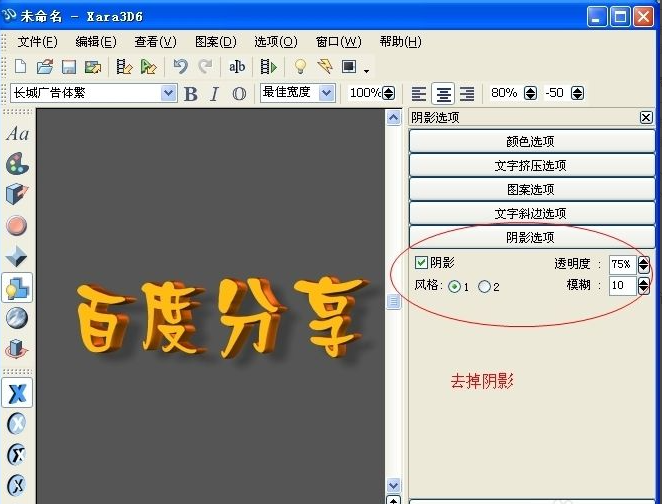
Task: Expand the 最佳宽度 width dropdown
Action: coord(328,93)
